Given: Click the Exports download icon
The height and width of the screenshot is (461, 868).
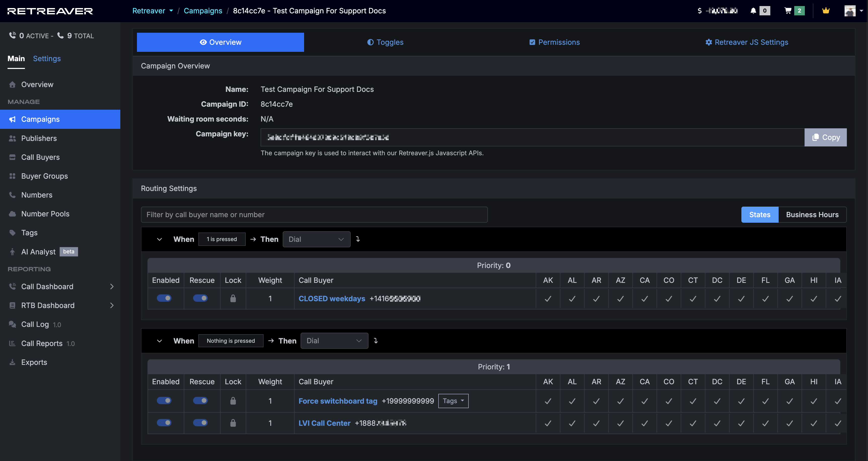Looking at the screenshot, I should tap(13, 362).
